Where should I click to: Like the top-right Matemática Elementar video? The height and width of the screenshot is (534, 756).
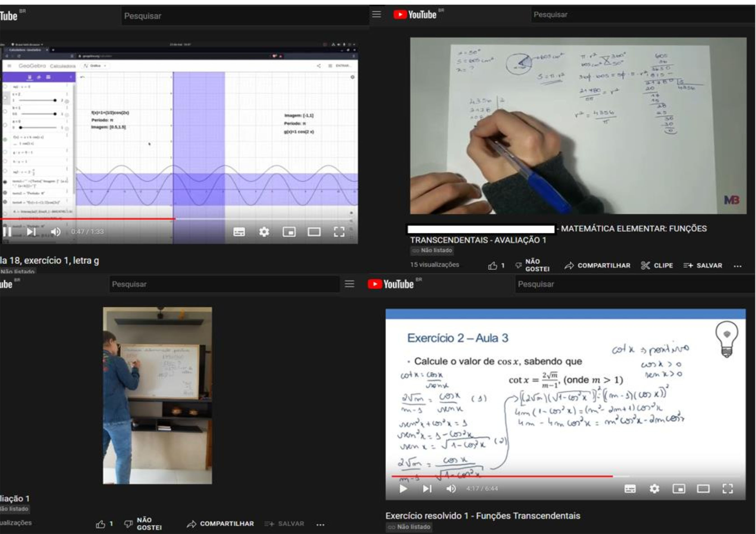point(493,265)
